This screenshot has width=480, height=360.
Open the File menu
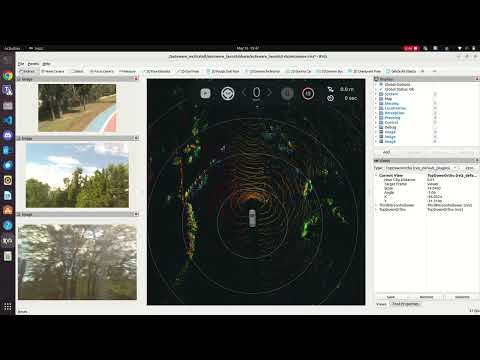pyautogui.click(x=21, y=64)
